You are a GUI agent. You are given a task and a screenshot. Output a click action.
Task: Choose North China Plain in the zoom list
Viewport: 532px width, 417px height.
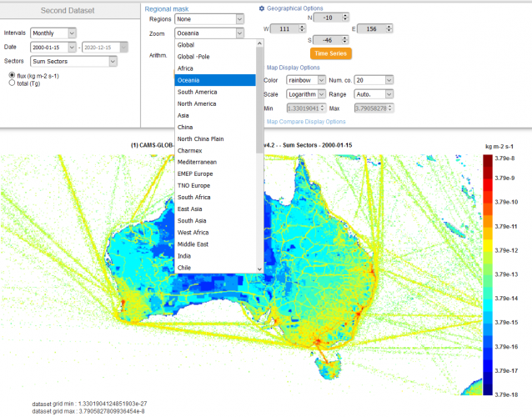(x=215, y=138)
